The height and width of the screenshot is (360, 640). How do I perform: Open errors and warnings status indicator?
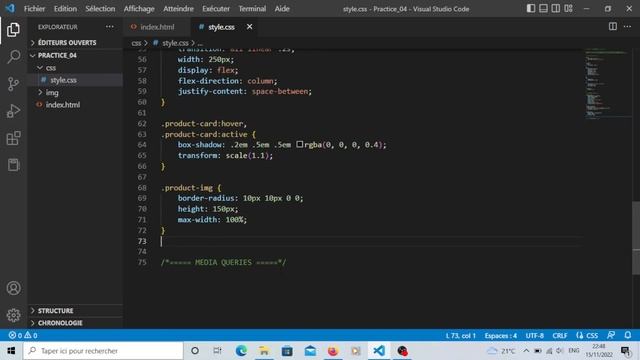point(23,335)
